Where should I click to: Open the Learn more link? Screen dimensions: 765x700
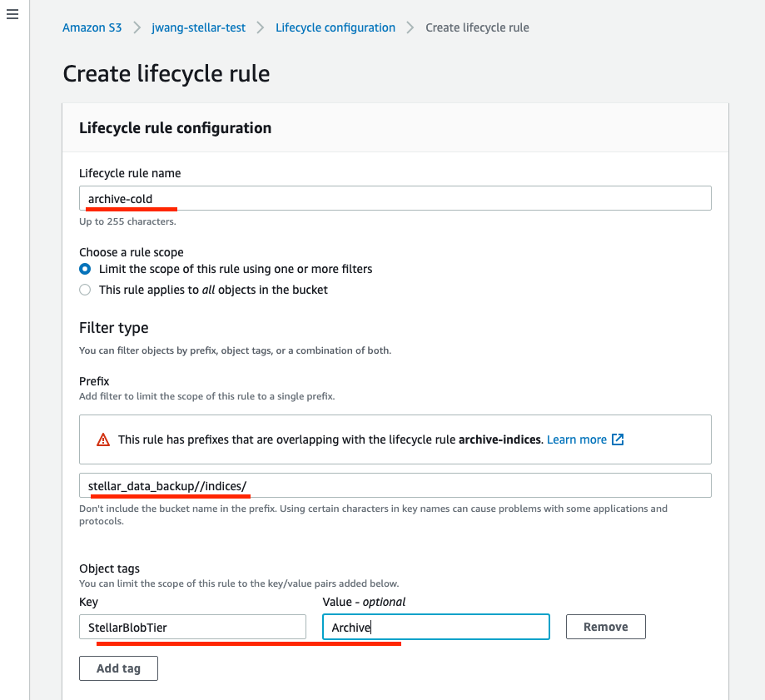point(576,439)
